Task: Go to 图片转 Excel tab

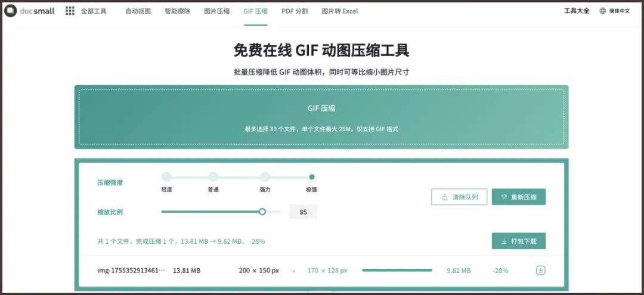Action: (x=340, y=11)
